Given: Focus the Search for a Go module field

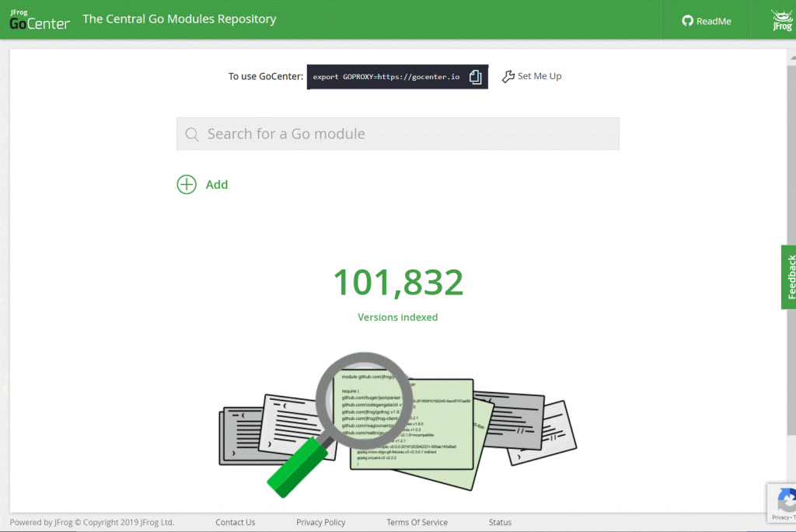Looking at the screenshot, I should pyautogui.click(x=398, y=134).
